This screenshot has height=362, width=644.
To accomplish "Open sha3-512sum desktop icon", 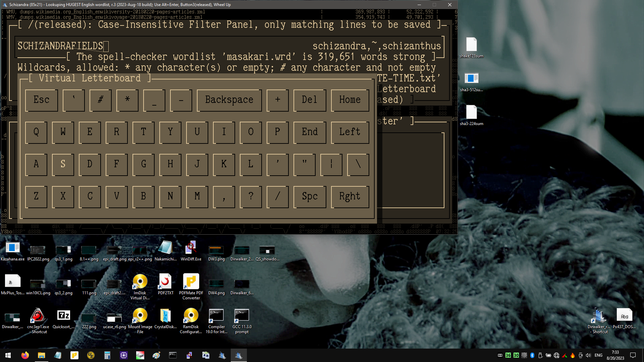I will (471, 82).
